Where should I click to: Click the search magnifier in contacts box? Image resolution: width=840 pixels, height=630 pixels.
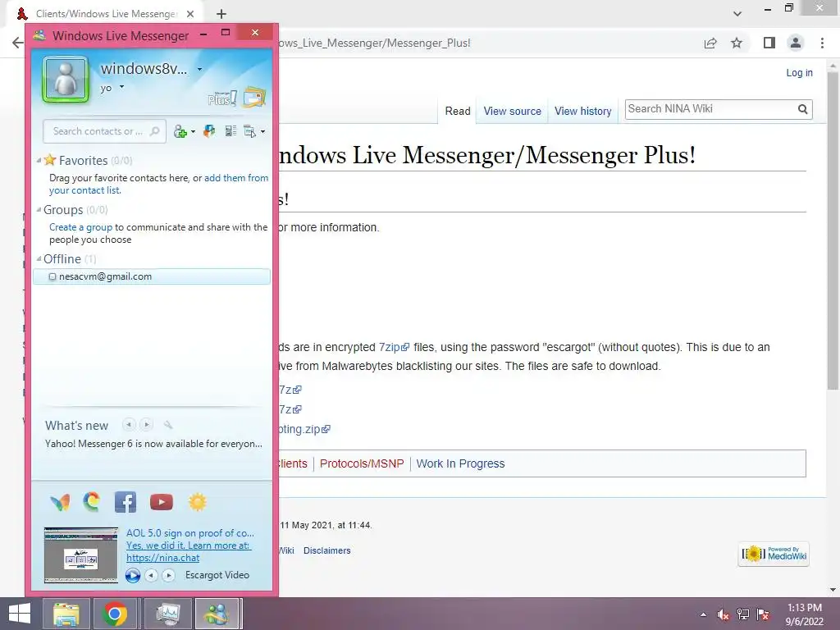[x=155, y=131]
